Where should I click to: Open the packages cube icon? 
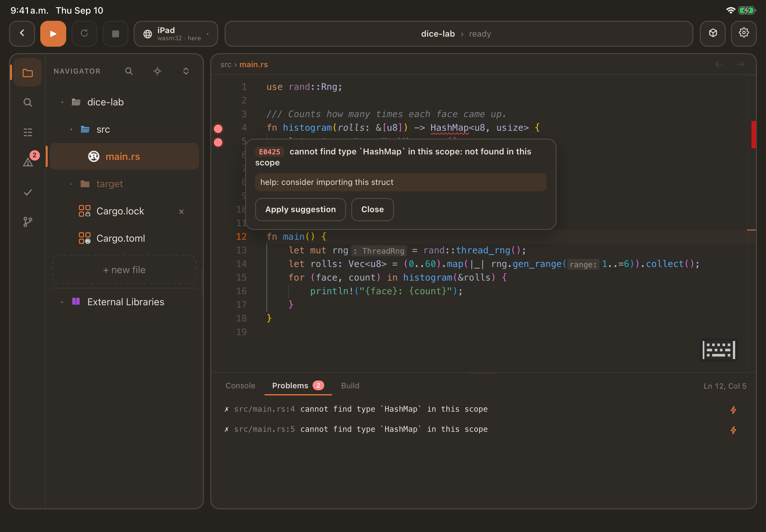[713, 34]
